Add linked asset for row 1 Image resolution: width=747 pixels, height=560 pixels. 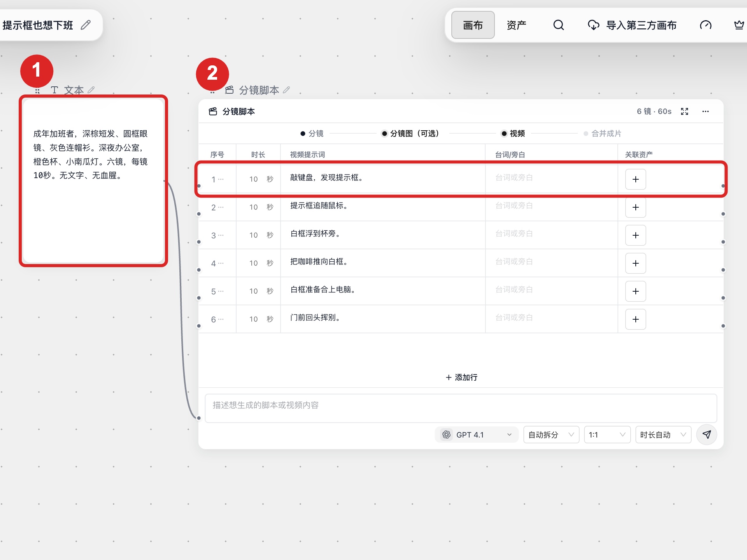click(635, 179)
